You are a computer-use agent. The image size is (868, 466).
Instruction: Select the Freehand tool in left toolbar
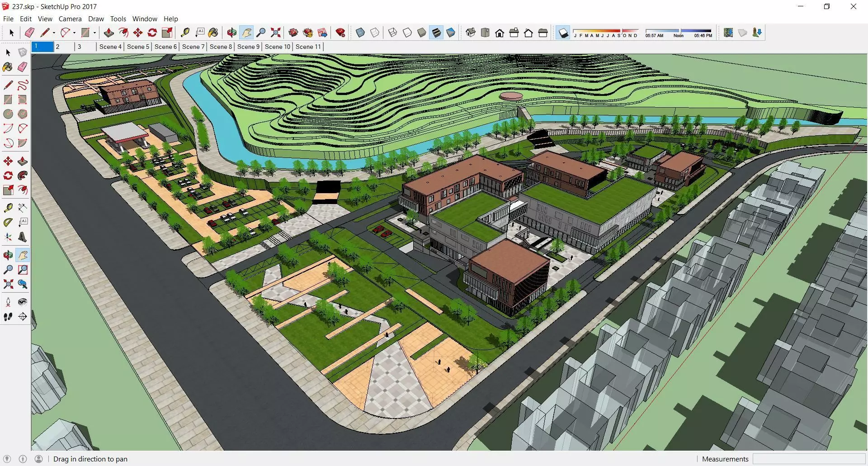tap(23, 85)
